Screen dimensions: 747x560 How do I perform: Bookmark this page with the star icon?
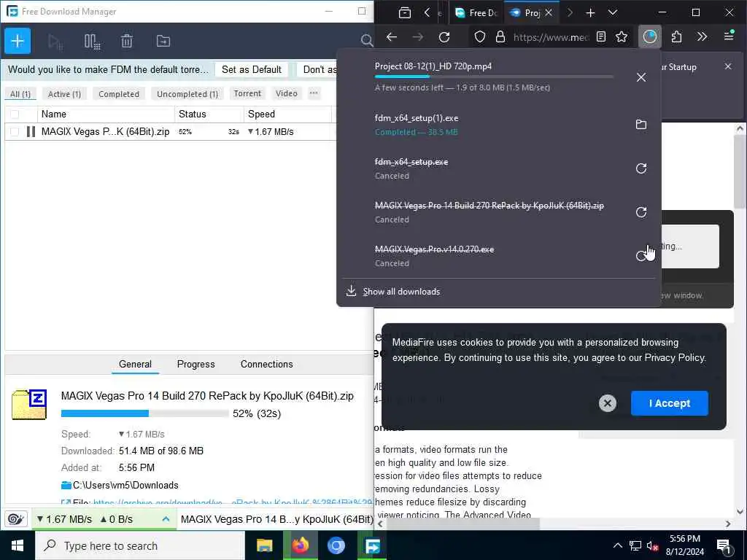click(x=622, y=37)
